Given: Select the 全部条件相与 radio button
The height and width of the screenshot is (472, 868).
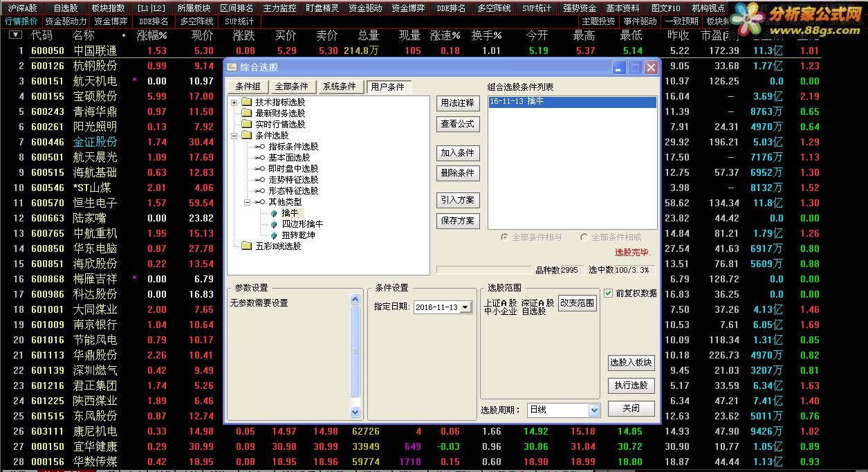Looking at the screenshot, I should pos(506,237).
